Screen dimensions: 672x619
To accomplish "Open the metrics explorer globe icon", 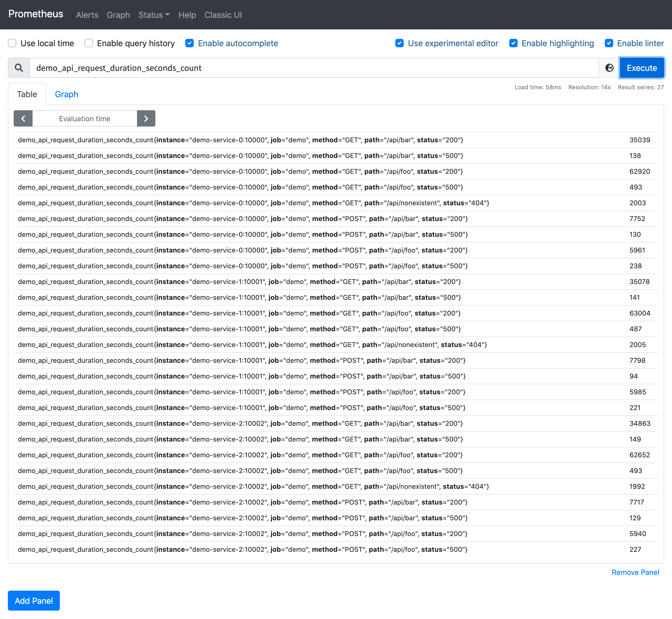I will 609,68.
